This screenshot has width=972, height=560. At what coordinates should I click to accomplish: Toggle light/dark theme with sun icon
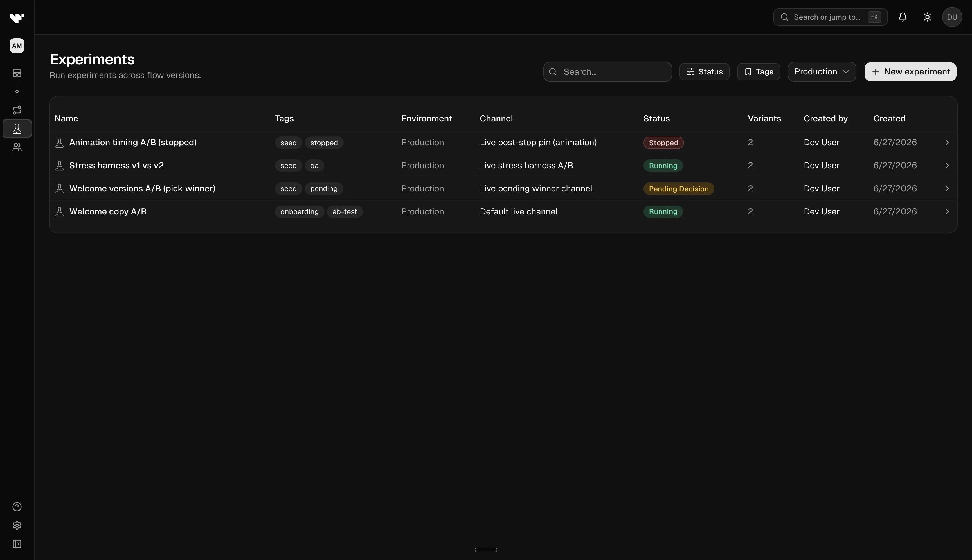pos(927,17)
